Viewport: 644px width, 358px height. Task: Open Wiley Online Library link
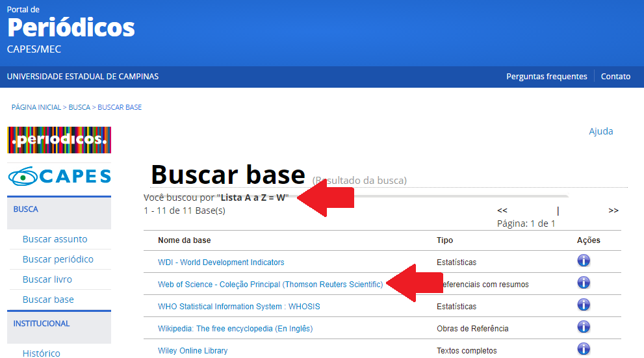(192, 351)
